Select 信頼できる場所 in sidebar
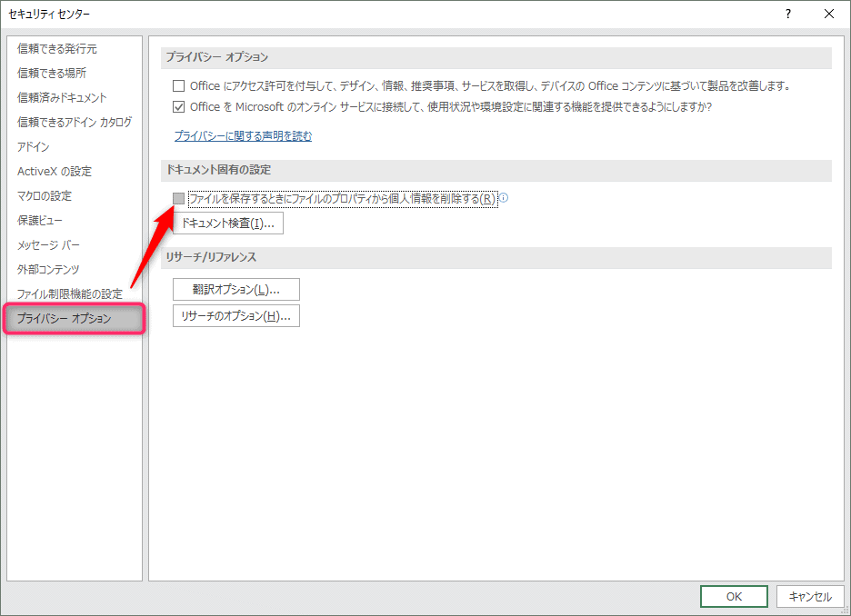Image resolution: width=851 pixels, height=616 pixels. pos(52,74)
